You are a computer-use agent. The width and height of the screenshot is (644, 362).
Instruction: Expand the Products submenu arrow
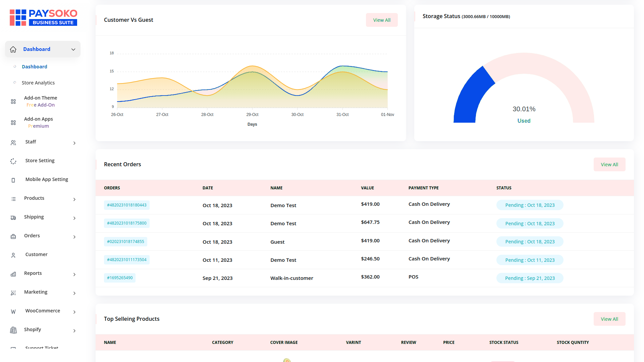pos(74,199)
